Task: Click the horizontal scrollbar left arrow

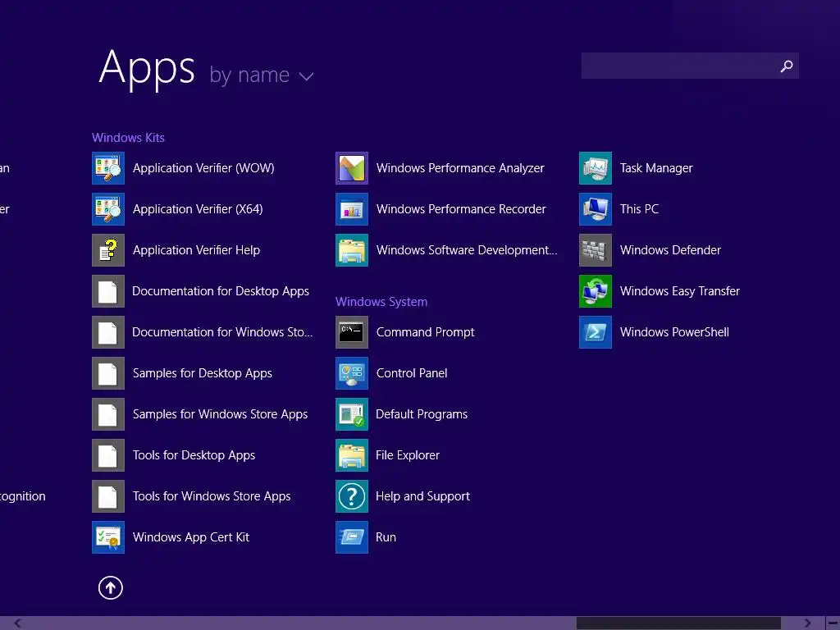Action: click(17, 623)
